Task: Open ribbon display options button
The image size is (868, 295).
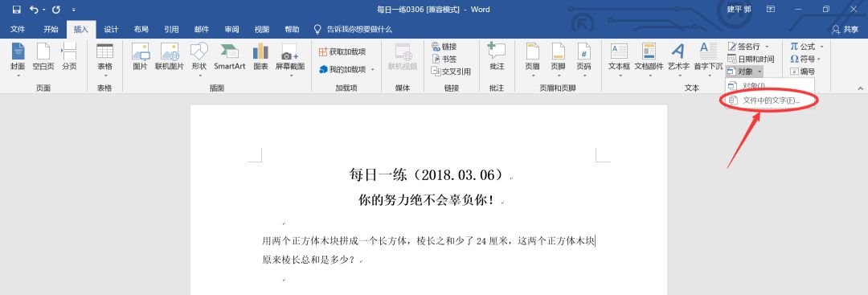Action: tap(770, 10)
